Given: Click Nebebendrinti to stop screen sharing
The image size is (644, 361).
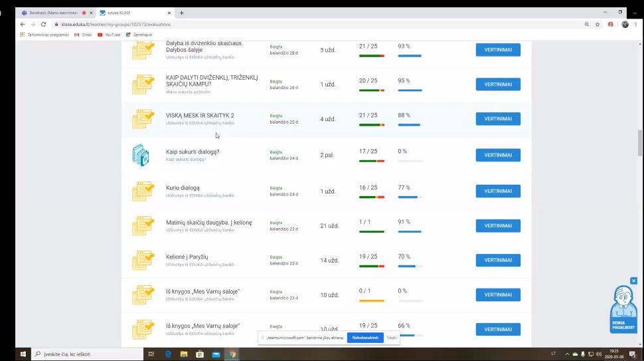Looking at the screenshot, I should (365, 338).
